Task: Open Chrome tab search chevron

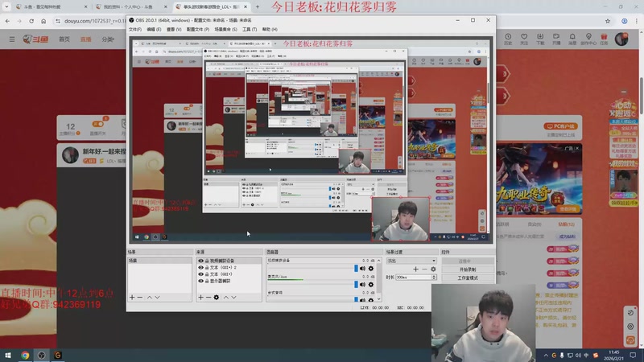Action: pos(6,6)
